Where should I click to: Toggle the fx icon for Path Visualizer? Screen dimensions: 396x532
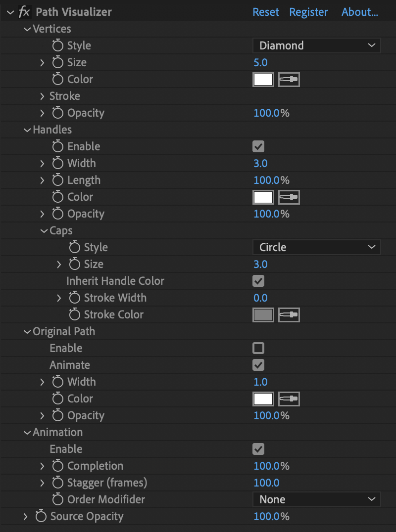[x=24, y=12]
